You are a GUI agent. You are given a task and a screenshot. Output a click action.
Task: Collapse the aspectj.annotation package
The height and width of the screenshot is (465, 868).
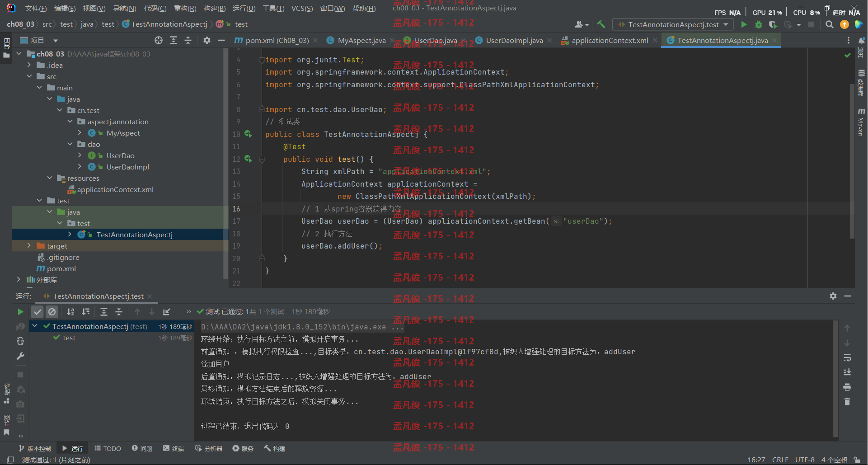pos(70,122)
